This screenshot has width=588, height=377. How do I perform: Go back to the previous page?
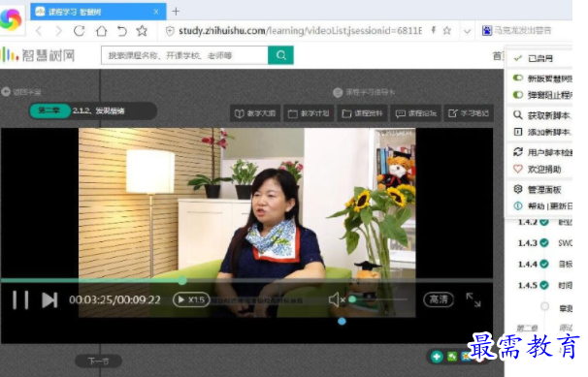point(39,31)
